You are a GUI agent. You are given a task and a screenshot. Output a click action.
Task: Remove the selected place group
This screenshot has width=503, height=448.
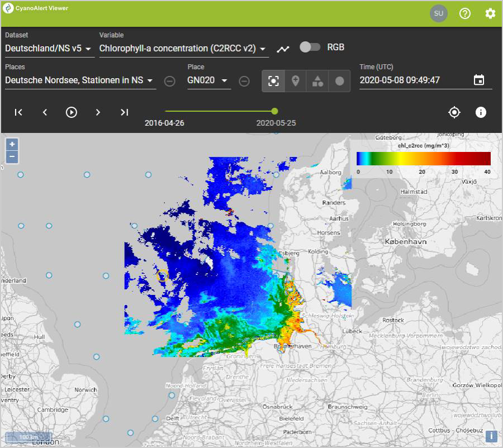click(x=169, y=81)
